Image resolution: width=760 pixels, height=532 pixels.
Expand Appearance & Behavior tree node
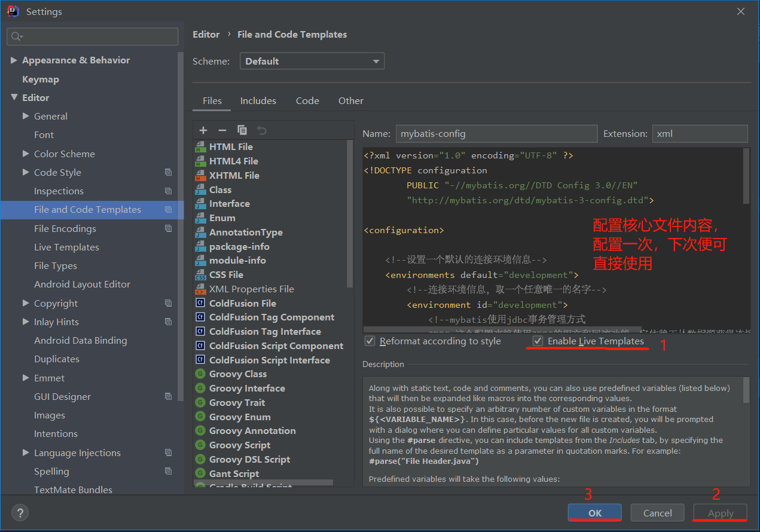click(14, 60)
